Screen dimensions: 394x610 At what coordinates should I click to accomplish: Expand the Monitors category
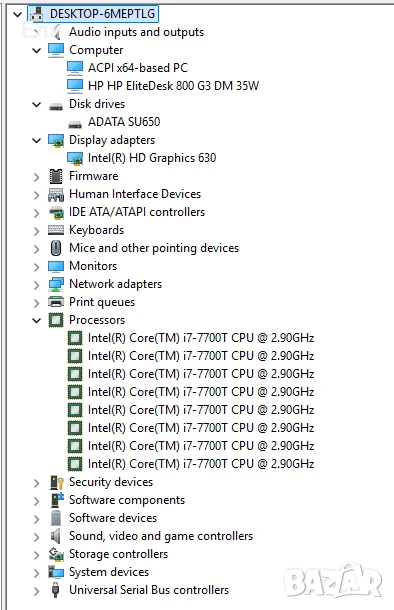(37, 267)
